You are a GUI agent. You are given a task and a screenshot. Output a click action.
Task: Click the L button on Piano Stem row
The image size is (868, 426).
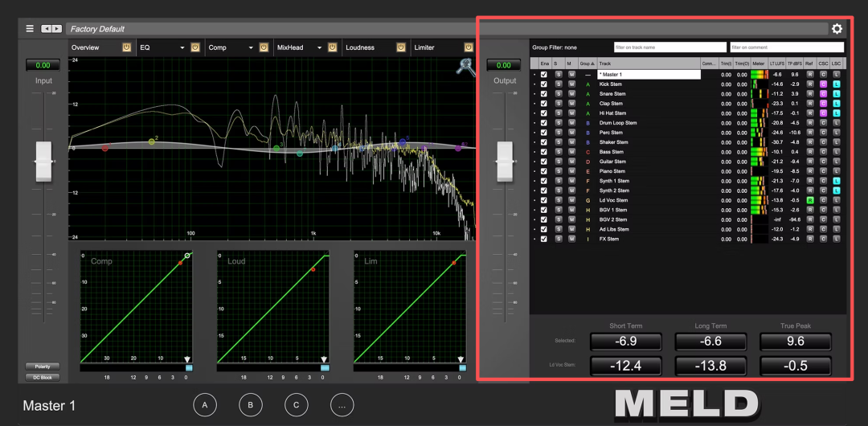(837, 171)
